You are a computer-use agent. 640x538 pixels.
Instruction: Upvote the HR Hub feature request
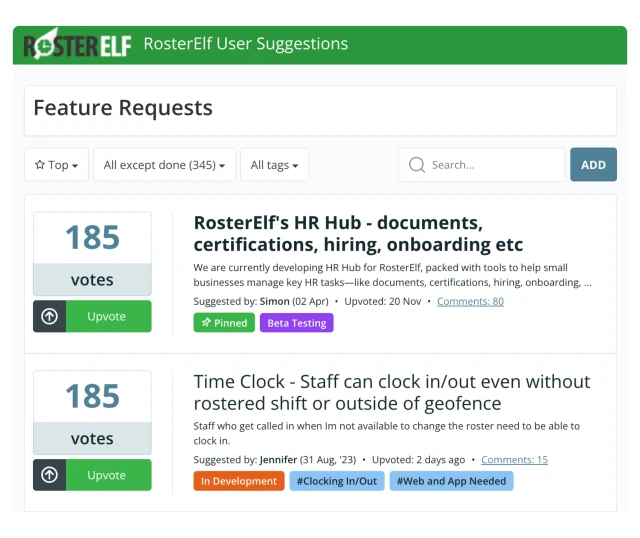click(x=107, y=316)
